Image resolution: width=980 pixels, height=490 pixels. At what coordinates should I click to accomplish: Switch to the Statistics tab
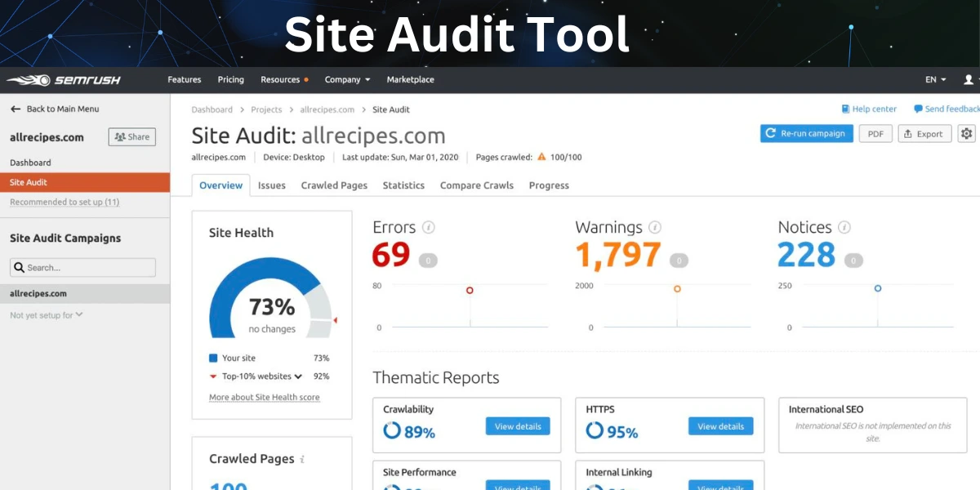click(403, 185)
